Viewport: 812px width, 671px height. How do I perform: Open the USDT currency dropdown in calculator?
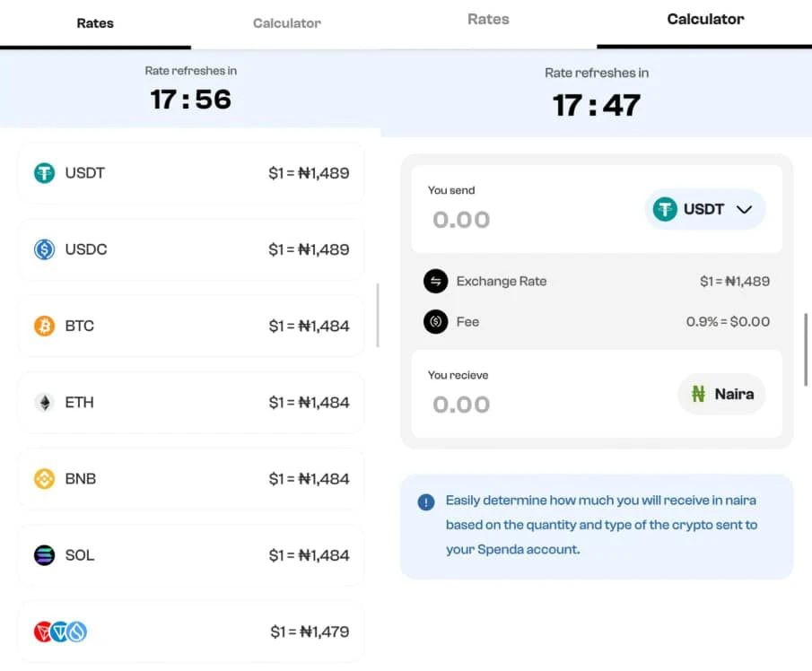704,209
